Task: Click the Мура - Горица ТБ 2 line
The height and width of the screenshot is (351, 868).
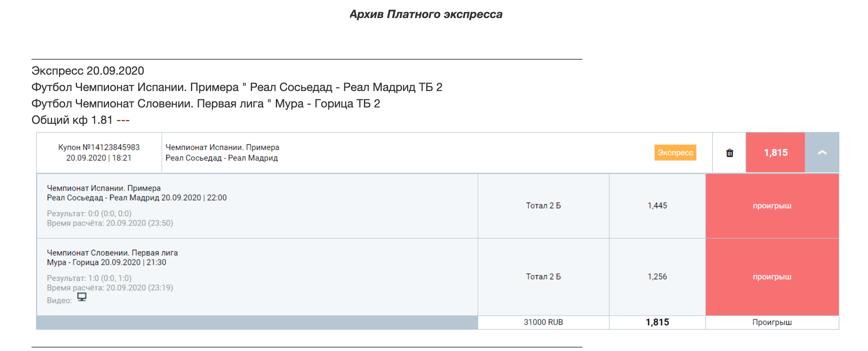Action: [206, 103]
